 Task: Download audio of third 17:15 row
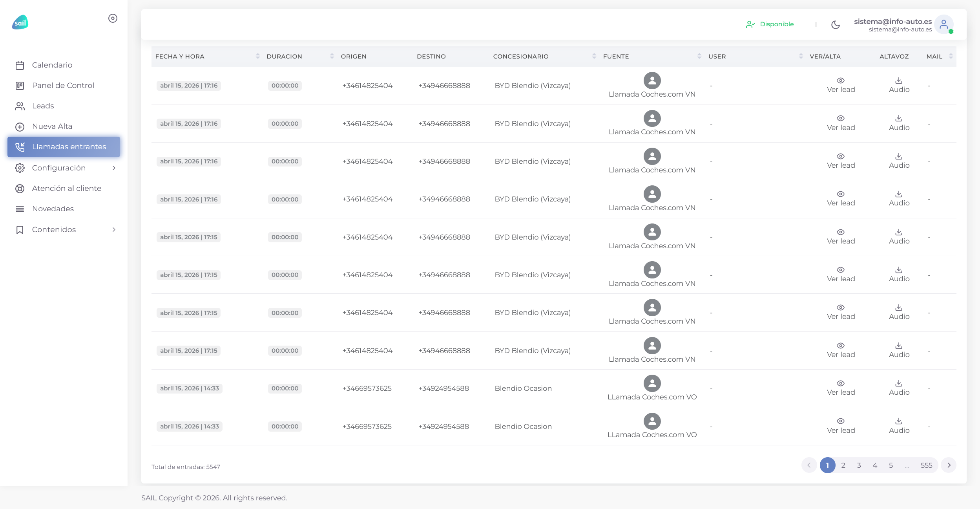pos(899,312)
